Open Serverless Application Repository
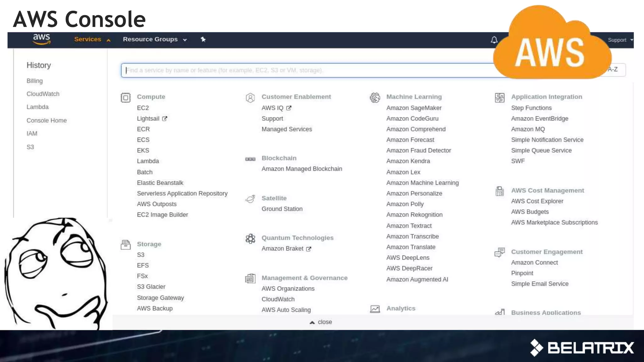Screen dimensions: 644x362 (x=182, y=193)
